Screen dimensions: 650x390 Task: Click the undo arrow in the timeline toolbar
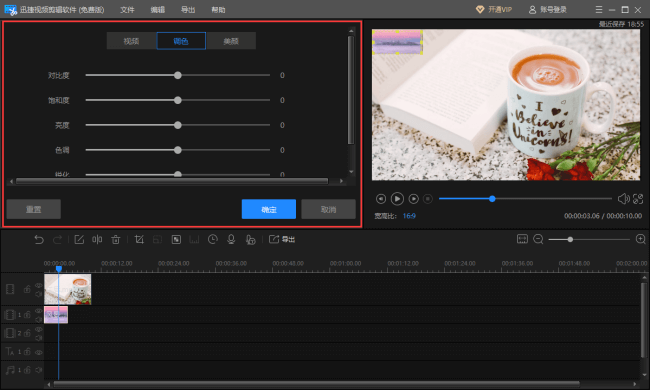point(39,240)
